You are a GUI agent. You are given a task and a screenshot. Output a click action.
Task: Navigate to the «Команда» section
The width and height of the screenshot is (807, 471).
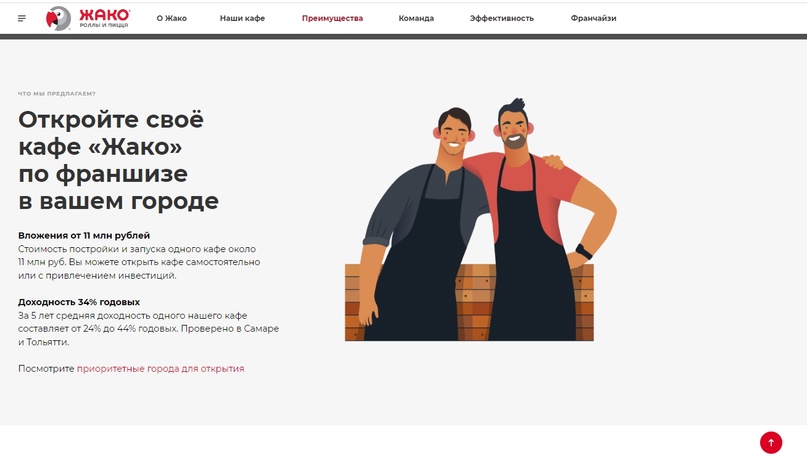point(416,18)
